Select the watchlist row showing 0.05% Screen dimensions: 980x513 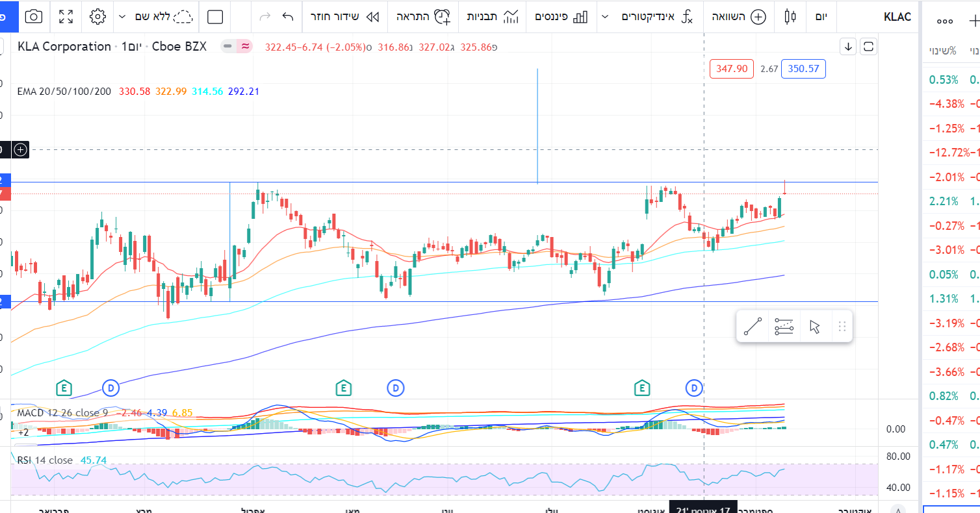951,275
